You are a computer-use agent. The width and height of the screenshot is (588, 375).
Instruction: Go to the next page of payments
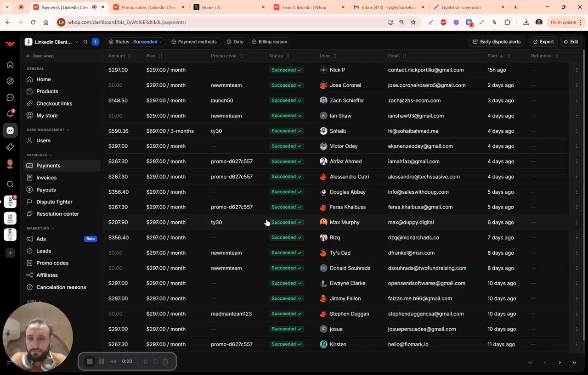pyautogui.click(x=560, y=363)
